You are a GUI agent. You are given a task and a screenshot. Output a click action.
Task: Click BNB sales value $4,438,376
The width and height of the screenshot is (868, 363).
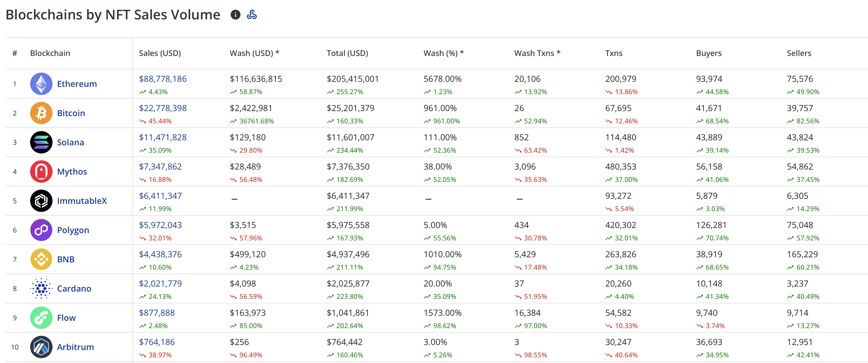161,254
